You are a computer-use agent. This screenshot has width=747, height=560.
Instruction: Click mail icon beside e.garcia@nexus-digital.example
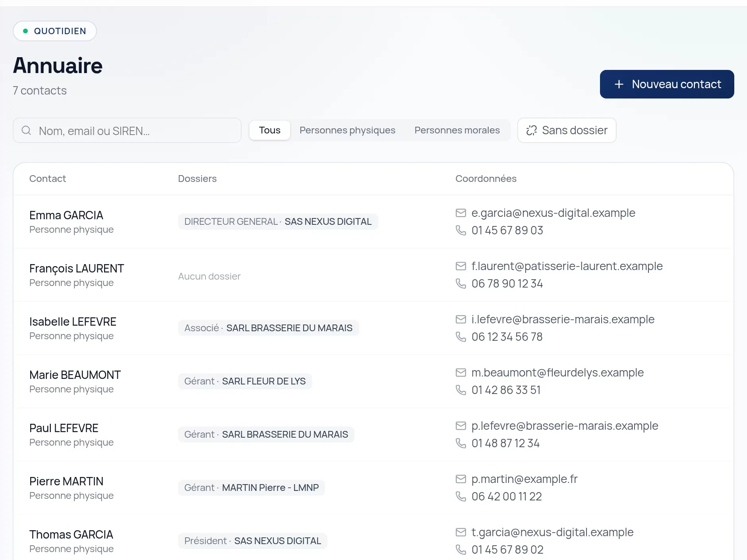[x=461, y=213]
